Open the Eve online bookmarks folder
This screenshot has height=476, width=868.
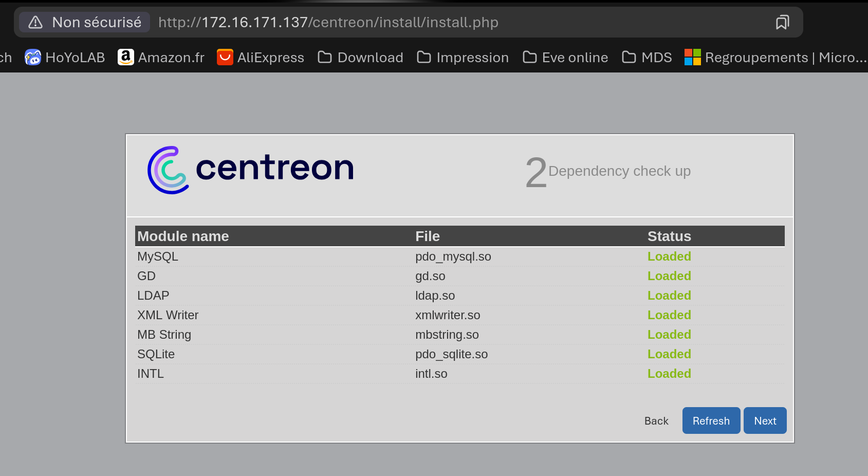coord(565,57)
